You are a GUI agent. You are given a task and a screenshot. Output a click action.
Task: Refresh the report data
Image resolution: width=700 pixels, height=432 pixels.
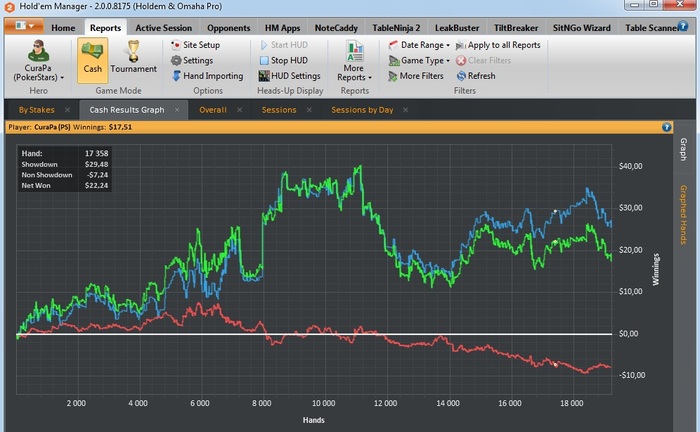pos(476,76)
